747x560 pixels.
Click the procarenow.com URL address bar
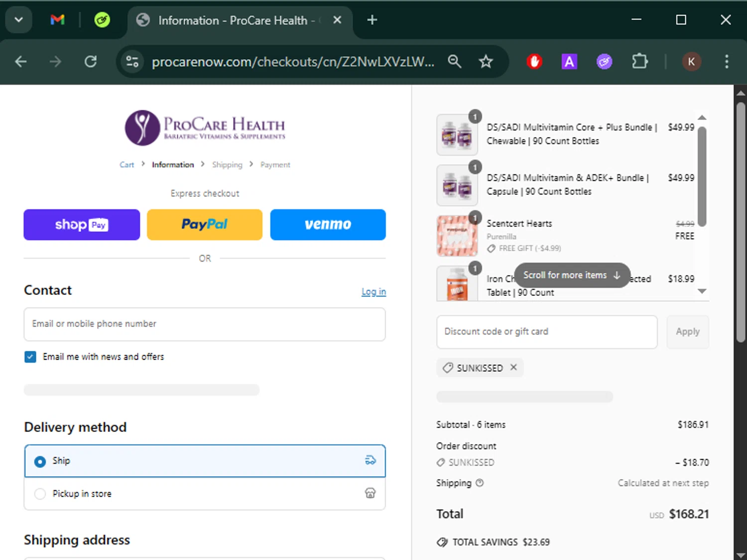click(x=293, y=62)
